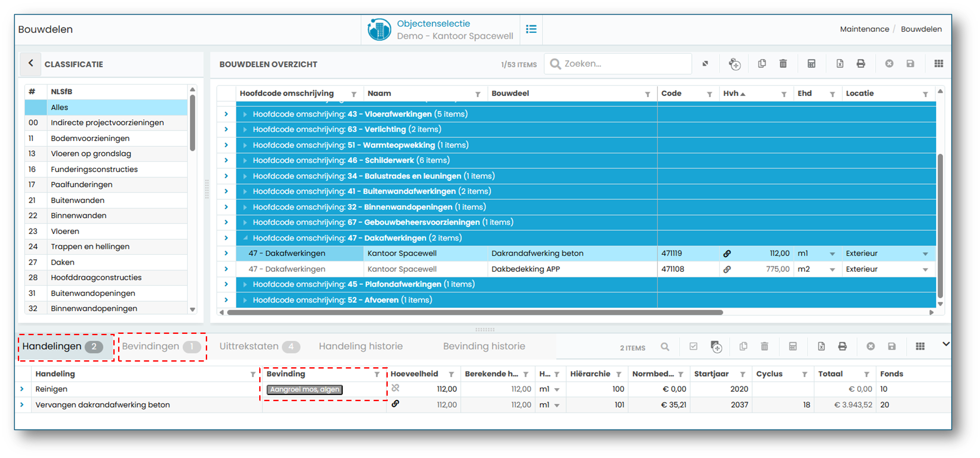Toggle the Hvh link icon for Dakbedekking APP

(x=727, y=269)
